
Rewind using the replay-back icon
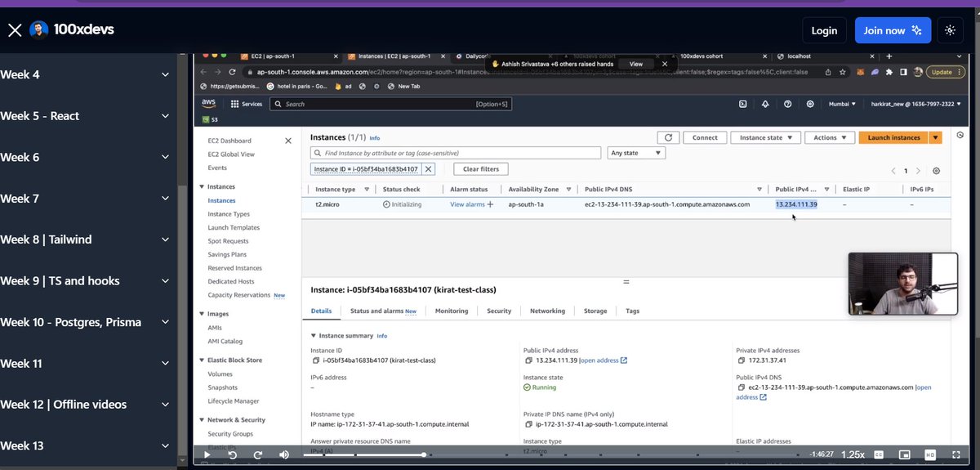[x=234, y=454]
